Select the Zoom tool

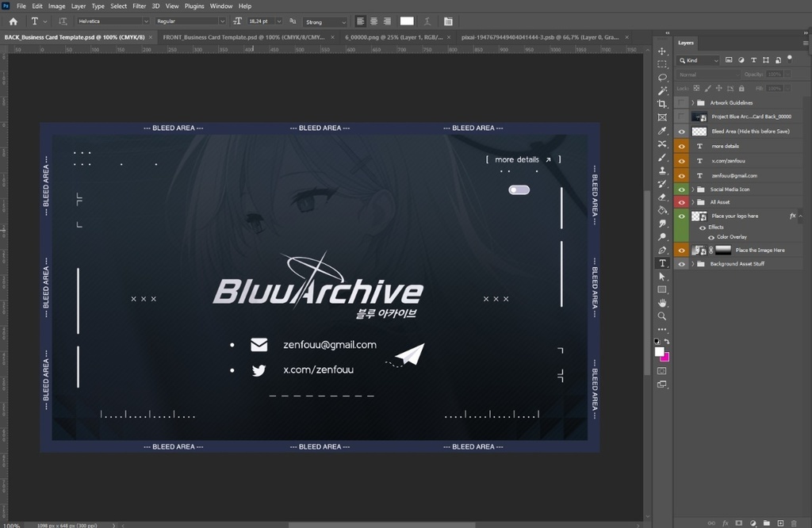663,316
